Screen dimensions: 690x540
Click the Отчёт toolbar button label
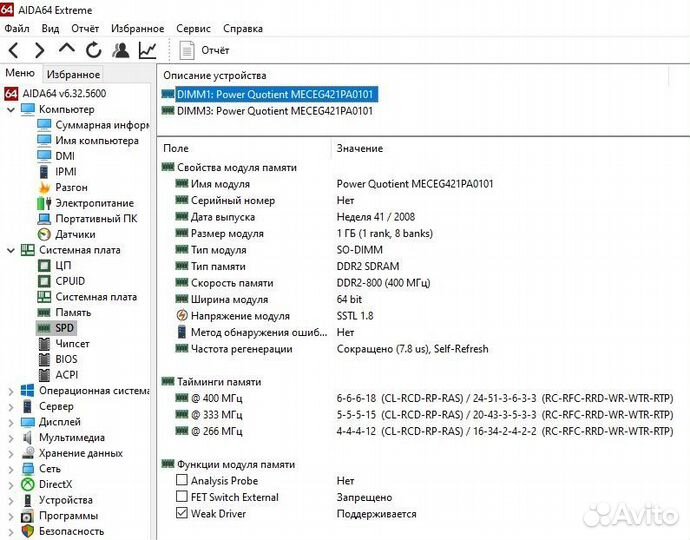(215, 50)
